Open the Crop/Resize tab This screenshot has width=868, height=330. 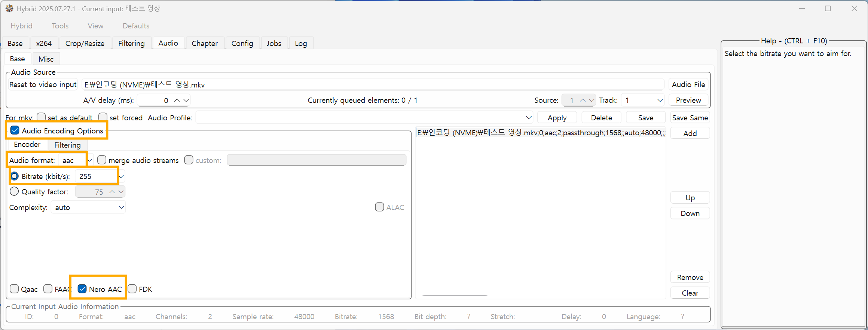(x=85, y=43)
